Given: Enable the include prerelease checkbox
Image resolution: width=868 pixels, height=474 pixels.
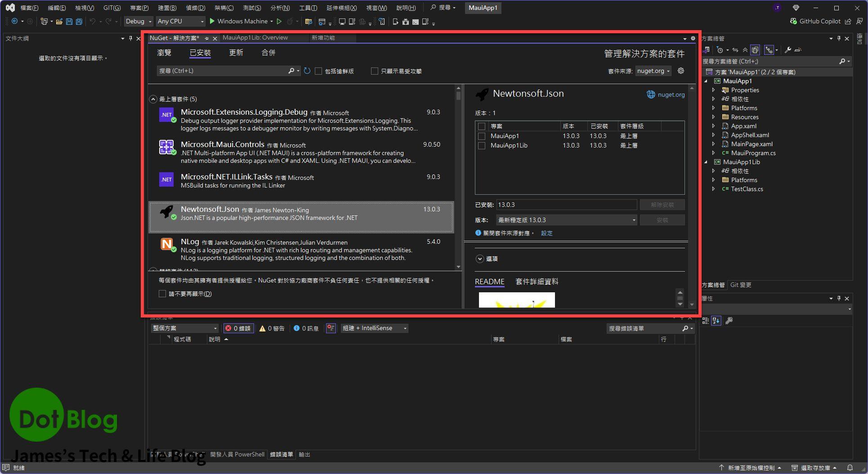Looking at the screenshot, I should [318, 71].
